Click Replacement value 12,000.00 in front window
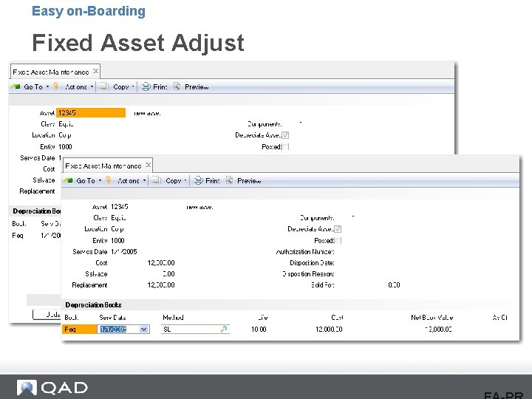 161,285
